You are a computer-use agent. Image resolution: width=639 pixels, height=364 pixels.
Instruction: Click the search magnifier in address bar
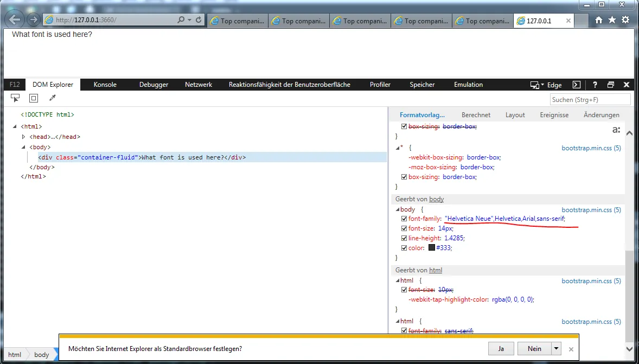coord(181,20)
